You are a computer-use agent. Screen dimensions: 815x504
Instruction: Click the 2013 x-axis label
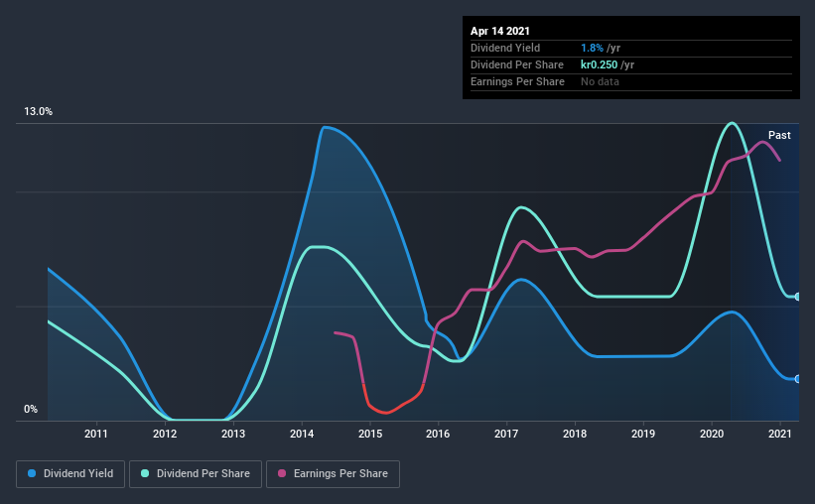tap(233, 434)
